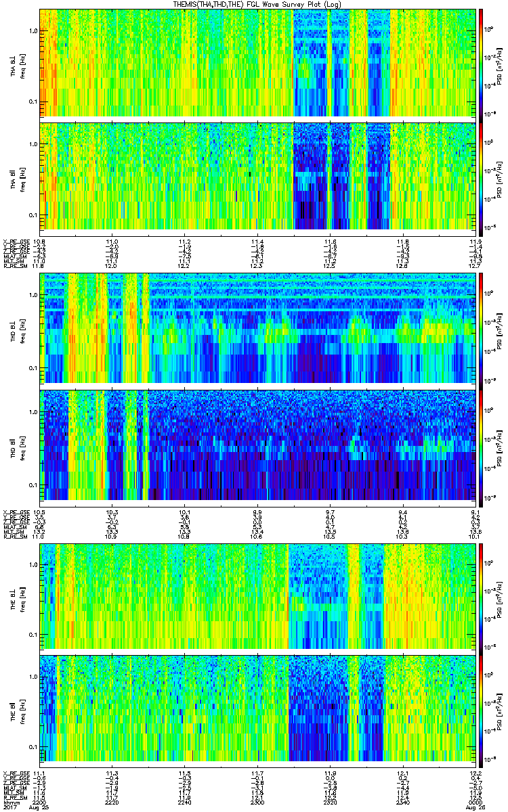The image size is (508, 812).
Task: Click the "2017" year label
Action: pos(10,808)
